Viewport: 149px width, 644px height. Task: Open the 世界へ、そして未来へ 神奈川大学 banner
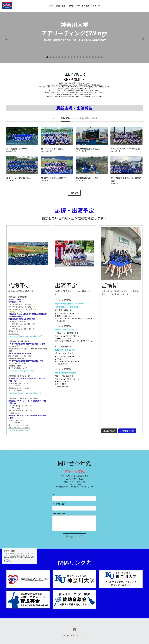(74, 579)
